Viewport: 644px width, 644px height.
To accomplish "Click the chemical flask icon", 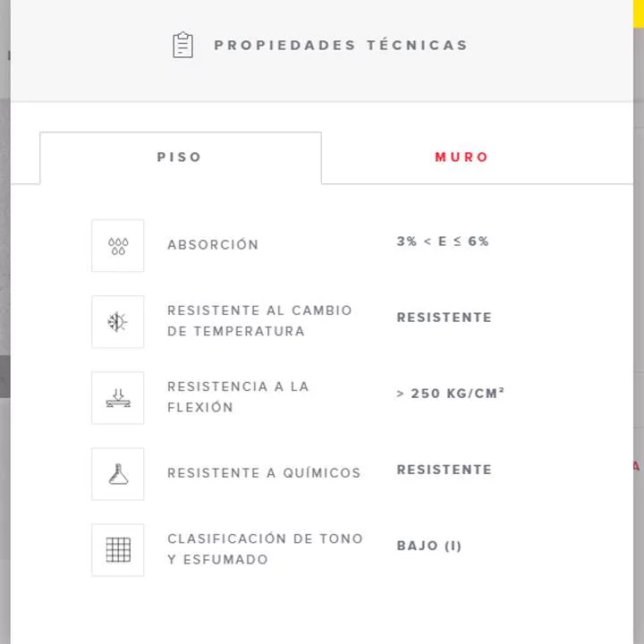I will tap(117, 474).
